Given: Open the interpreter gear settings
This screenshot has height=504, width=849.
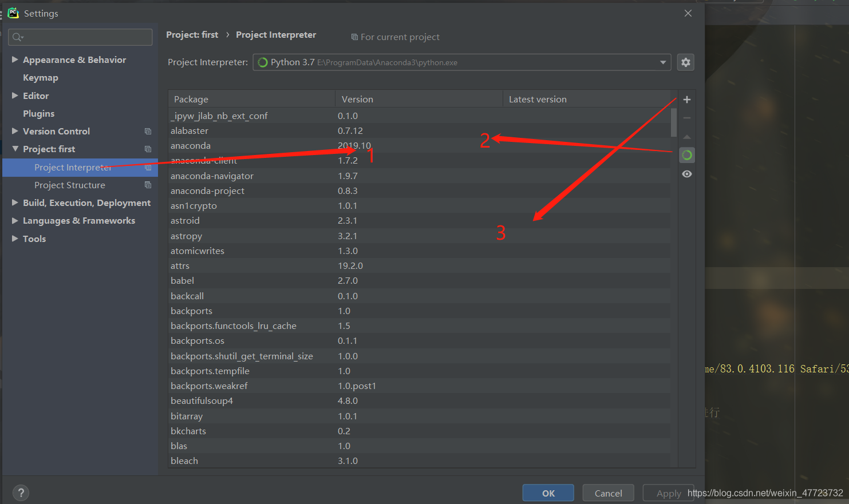Looking at the screenshot, I should 686,62.
